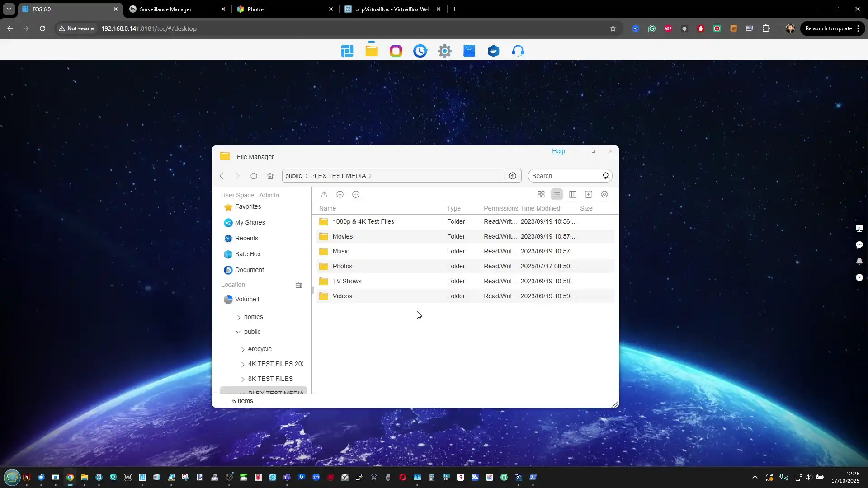The width and height of the screenshot is (868, 488).
Task: Switch to list view mode
Action: pyautogui.click(x=557, y=194)
